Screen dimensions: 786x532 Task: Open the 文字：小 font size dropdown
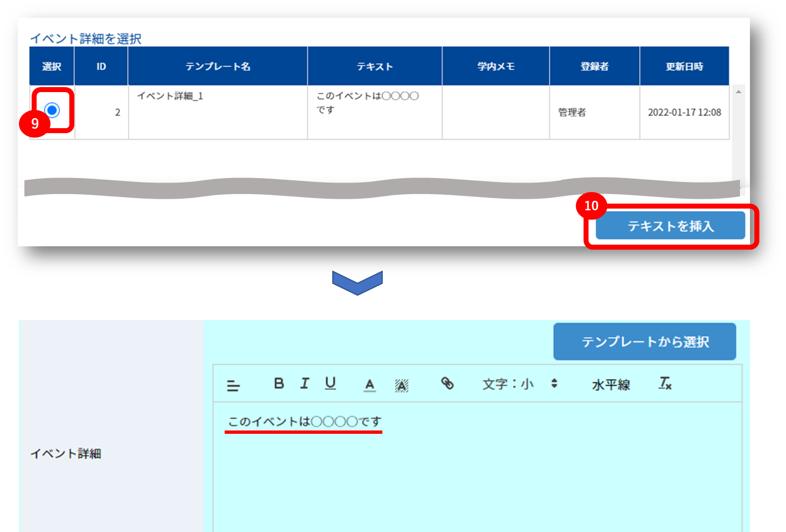tap(520, 384)
